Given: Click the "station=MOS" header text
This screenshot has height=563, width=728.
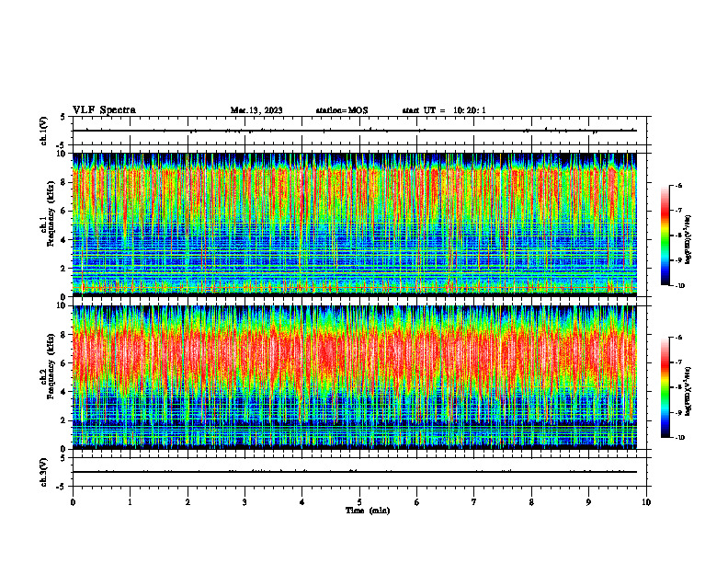Looking at the screenshot, I should [x=342, y=110].
